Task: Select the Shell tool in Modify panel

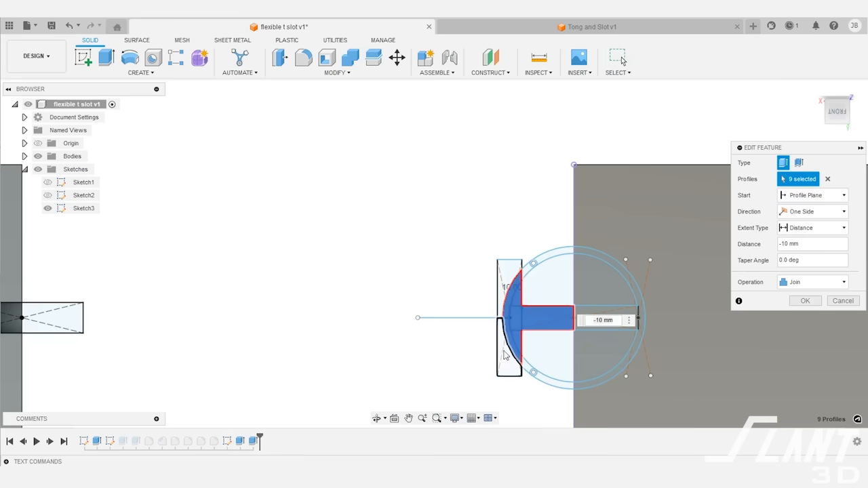Action: (326, 58)
